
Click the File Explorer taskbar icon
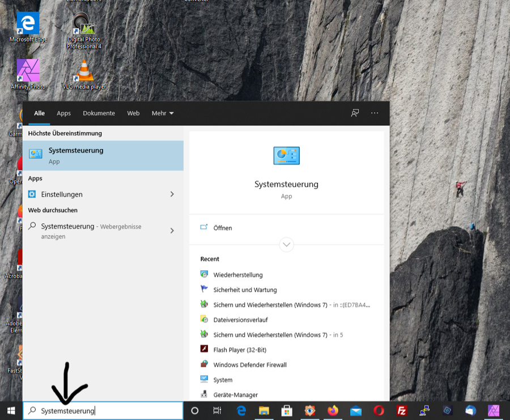point(264,411)
